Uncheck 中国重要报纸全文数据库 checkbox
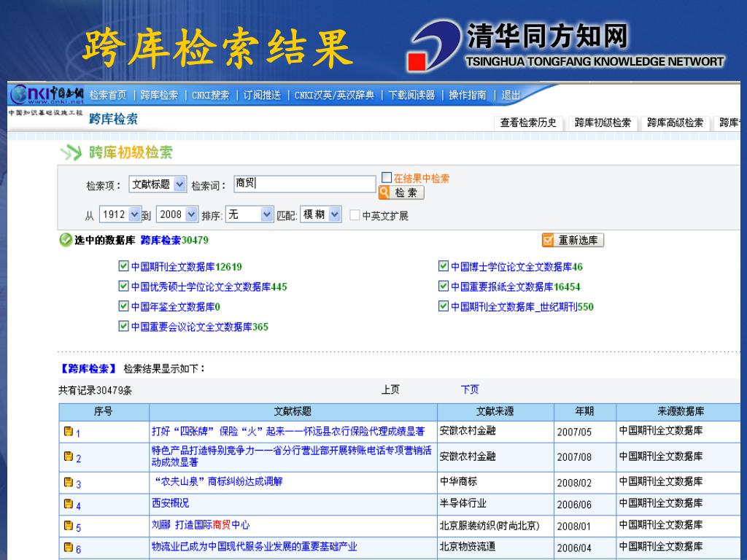747x560 pixels. coord(444,286)
